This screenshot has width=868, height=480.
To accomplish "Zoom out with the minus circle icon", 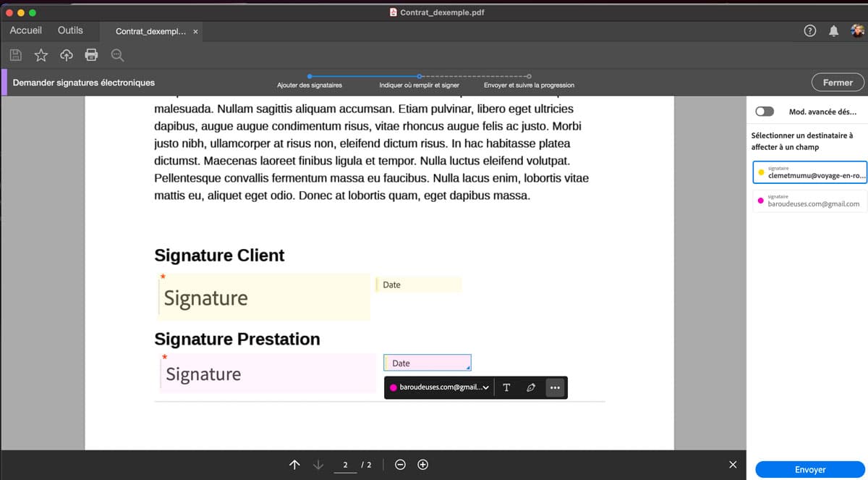I will (400, 464).
